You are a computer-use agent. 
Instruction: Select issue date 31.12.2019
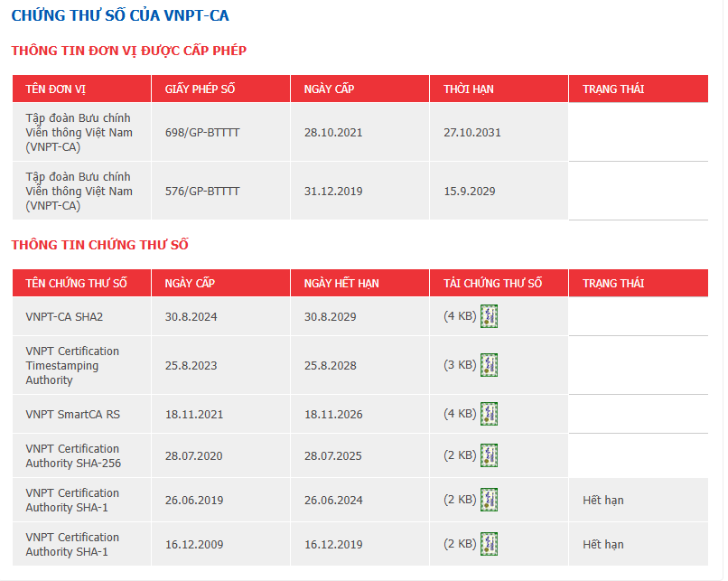pos(333,191)
